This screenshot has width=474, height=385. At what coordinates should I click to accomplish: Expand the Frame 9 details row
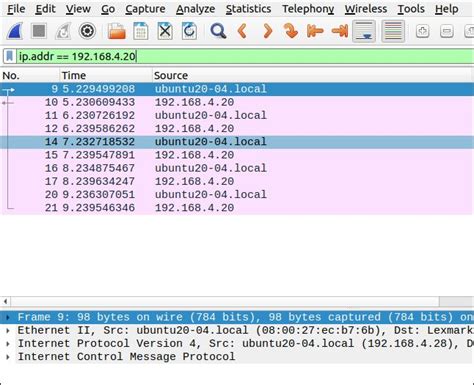[8, 317]
